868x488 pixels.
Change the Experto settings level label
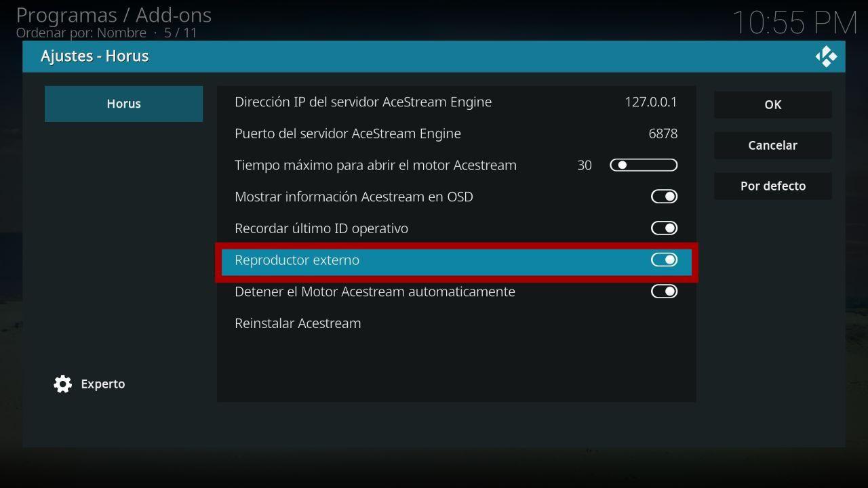[103, 384]
